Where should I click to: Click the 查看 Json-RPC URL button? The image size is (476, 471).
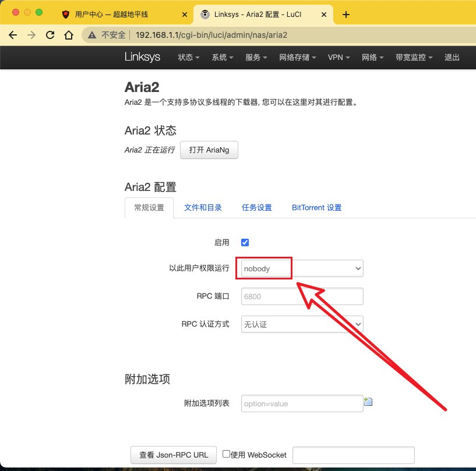174,455
